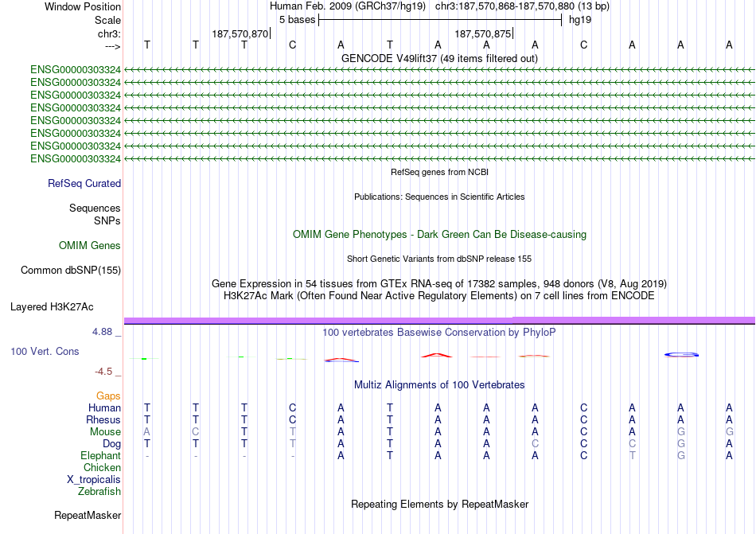Click the scale bar line
This screenshot has height=534, width=756.
pos(440,20)
